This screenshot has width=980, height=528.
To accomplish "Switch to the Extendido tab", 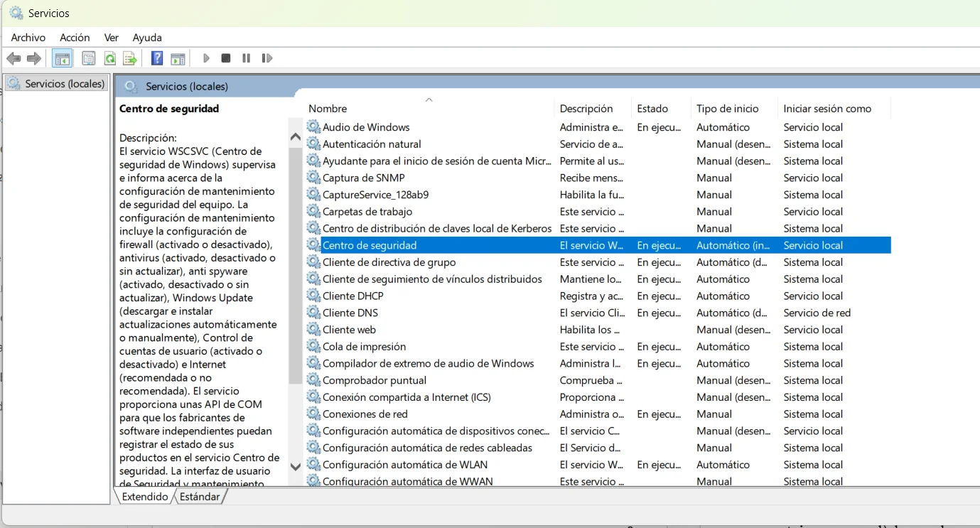I will click(x=145, y=497).
